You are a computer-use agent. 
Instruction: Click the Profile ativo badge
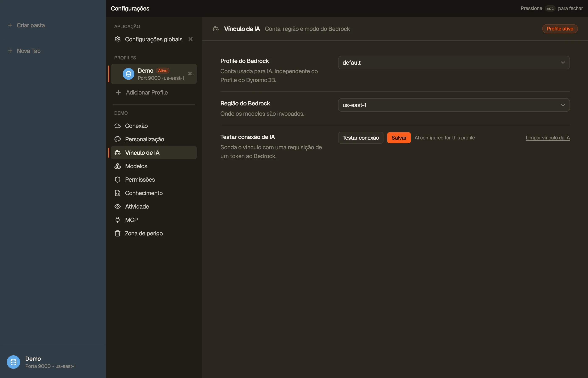pyautogui.click(x=560, y=29)
